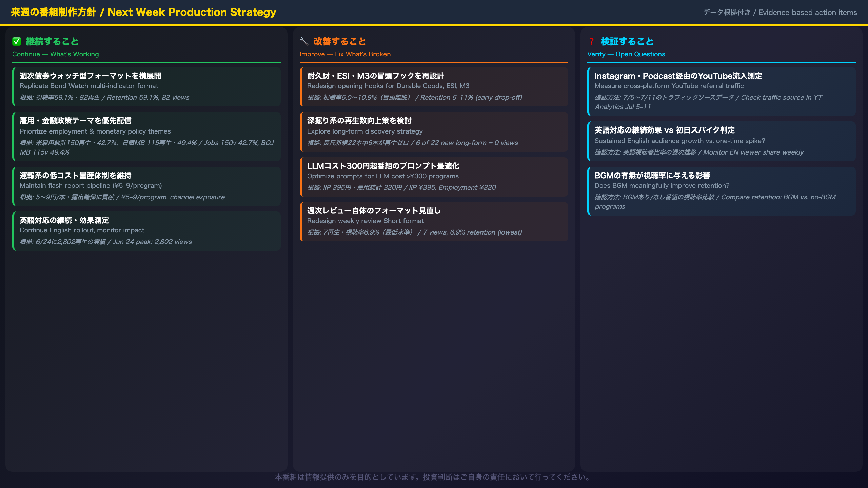868x488 pixels.
Task: Click the Evidence-based action items subtitle
Action: coord(780,13)
